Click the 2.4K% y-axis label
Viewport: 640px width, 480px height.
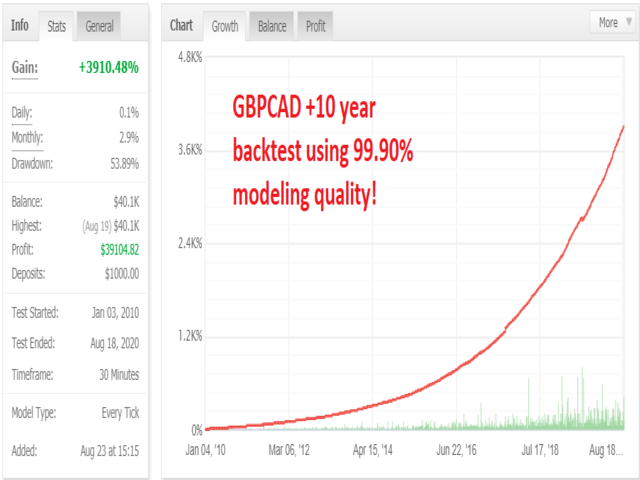point(190,244)
